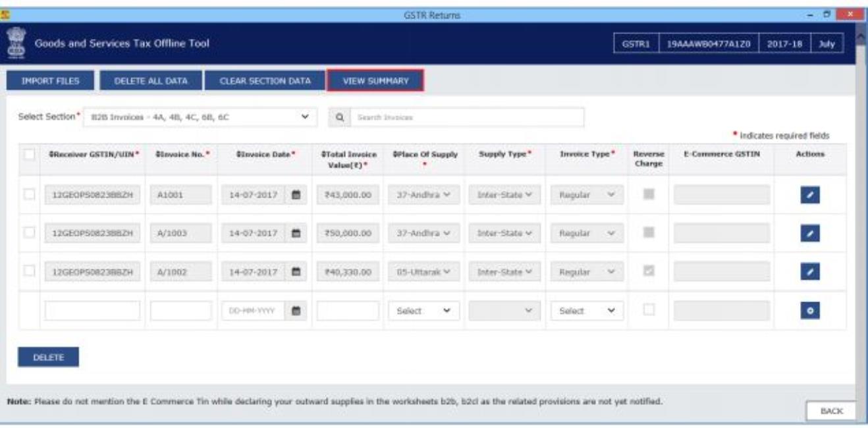Open 05-Uttarak Place Of Supply dropdown
The height and width of the screenshot is (428, 868).
tap(424, 272)
